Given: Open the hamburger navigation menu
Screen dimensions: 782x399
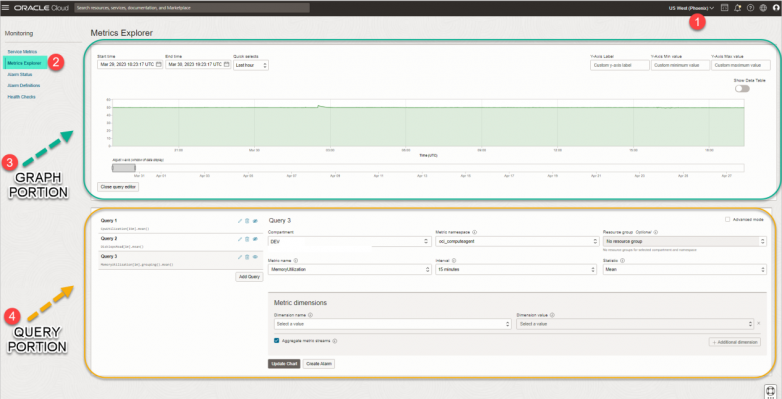Looking at the screenshot, I should (x=5, y=7).
